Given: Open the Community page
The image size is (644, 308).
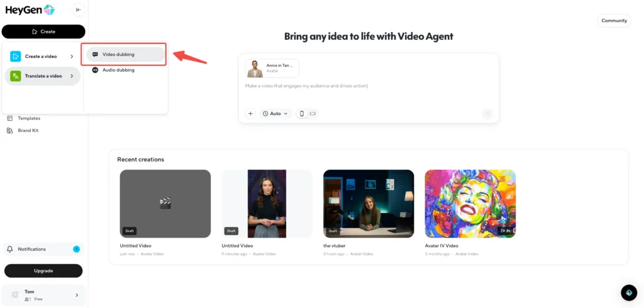Looking at the screenshot, I should [x=614, y=21].
